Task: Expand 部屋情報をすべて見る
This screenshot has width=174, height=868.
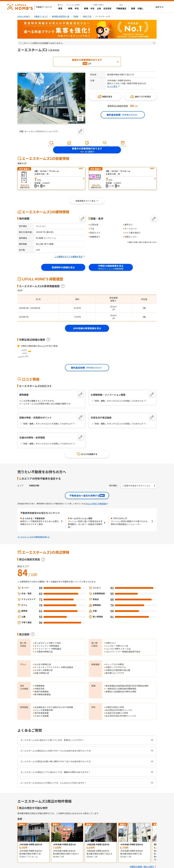Action: (x=87, y=201)
